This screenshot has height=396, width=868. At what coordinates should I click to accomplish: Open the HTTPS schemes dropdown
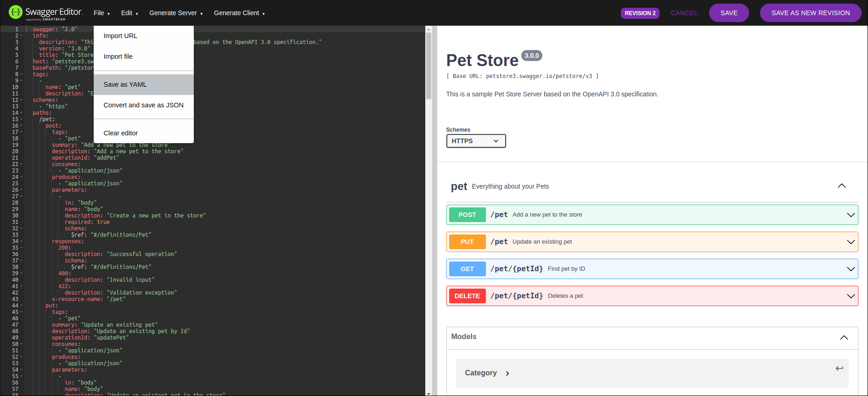pos(476,141)
